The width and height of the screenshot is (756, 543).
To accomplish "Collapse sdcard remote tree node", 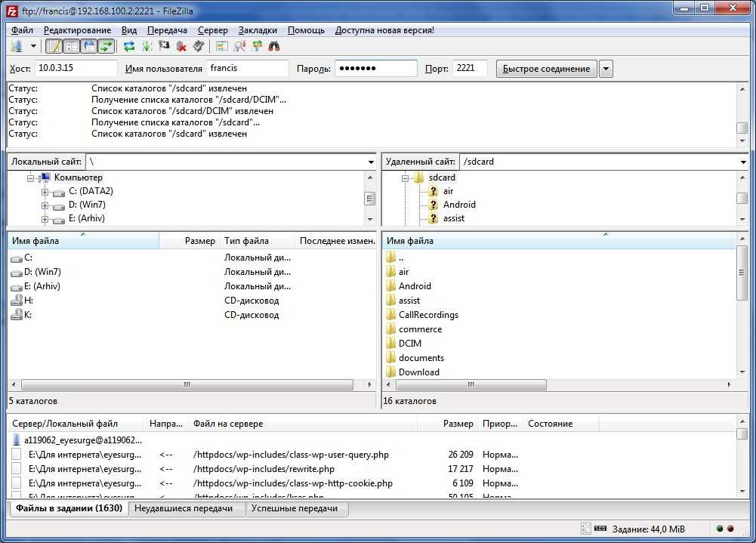I will (x=405, y=178).
